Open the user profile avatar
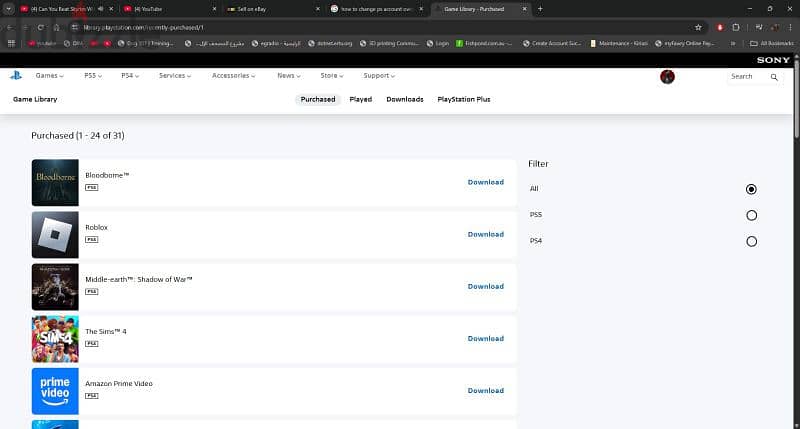The height and width of the screenshot is (429, 800). click(x=667, y=77)
